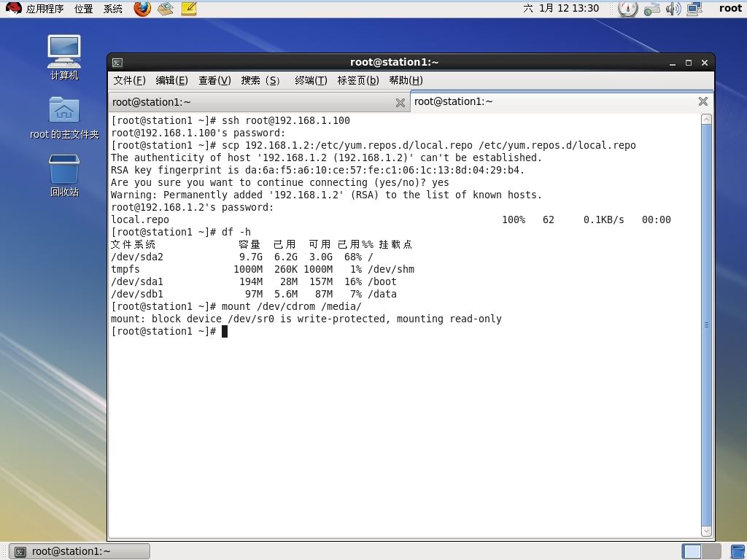This screenshot has height=560, width=747.
Task: Click the terminal window title icon
Action: 117,63
